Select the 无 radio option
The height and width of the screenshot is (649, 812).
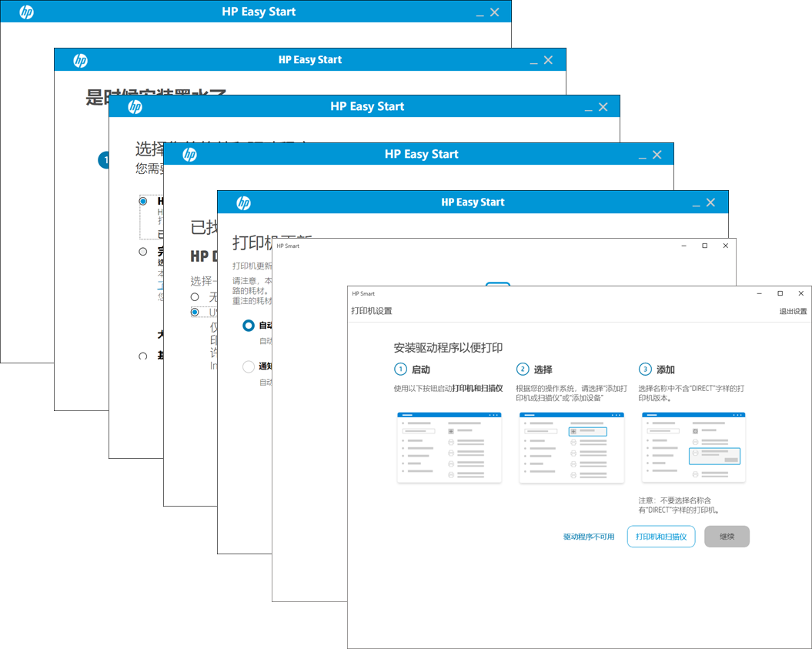tap(195, 297)
